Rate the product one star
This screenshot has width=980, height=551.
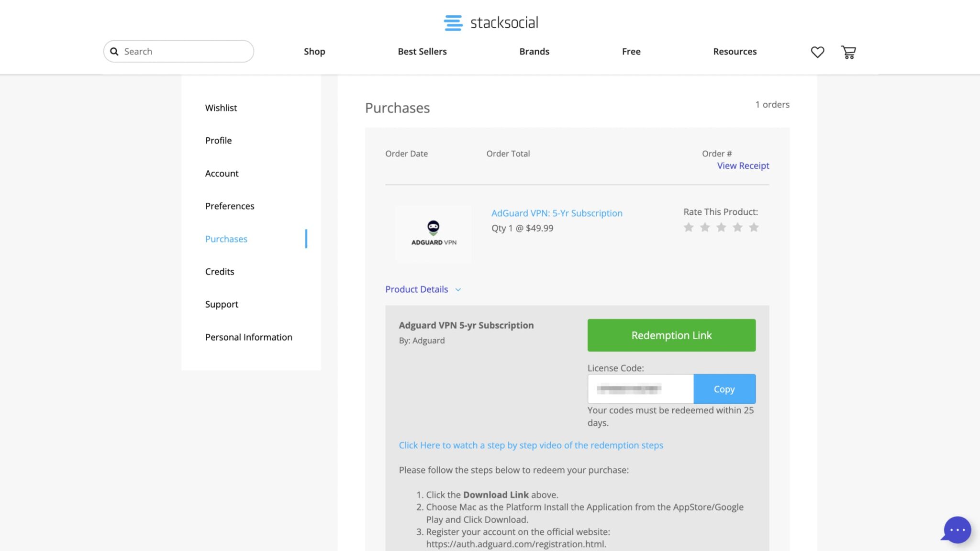[x=689, y=227]
